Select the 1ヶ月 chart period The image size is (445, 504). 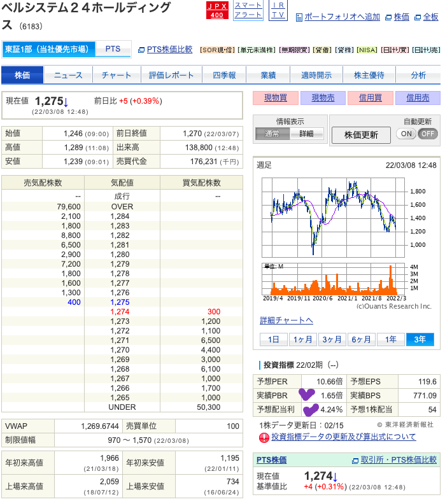coord(302,339)
